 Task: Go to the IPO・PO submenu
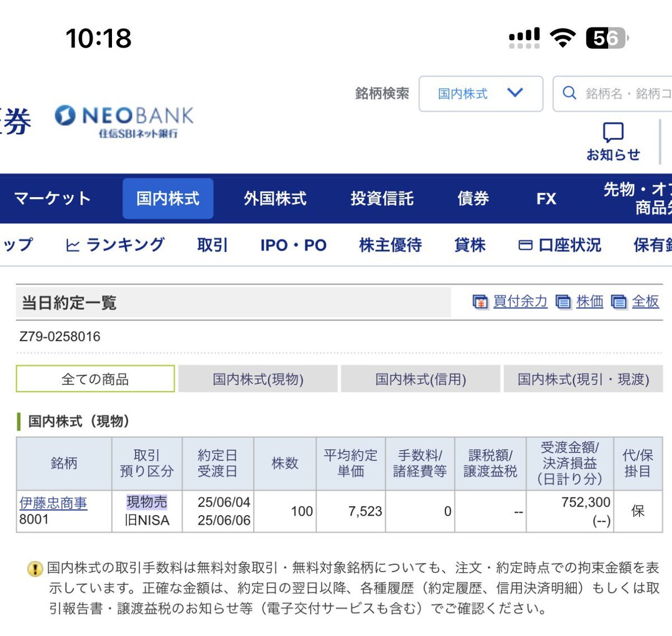point(293,245)
